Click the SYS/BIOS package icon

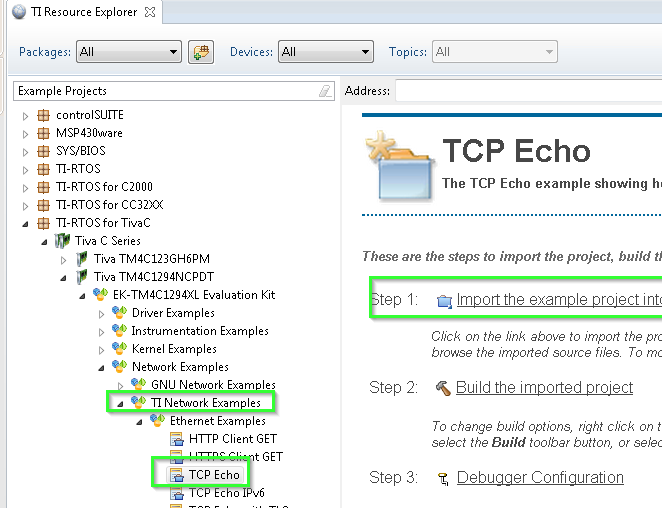tap(43, 151)
